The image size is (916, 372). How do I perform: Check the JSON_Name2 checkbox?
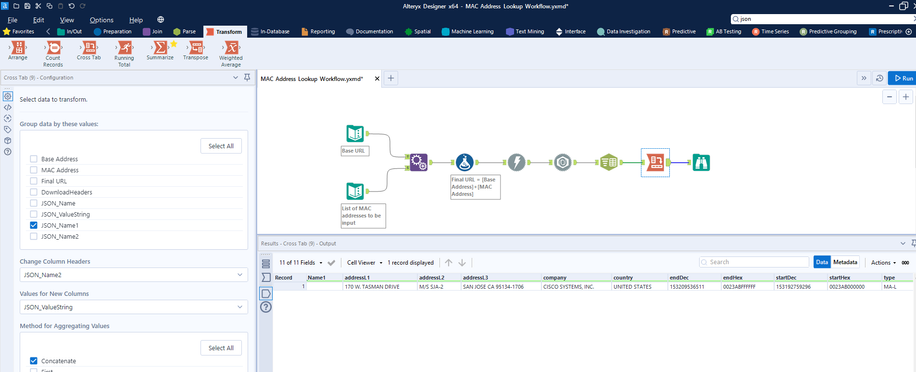(34, 237)
